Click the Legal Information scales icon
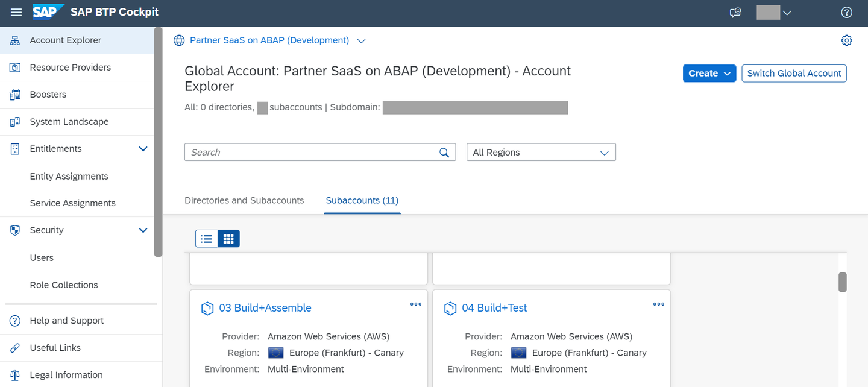 point(16,375)
